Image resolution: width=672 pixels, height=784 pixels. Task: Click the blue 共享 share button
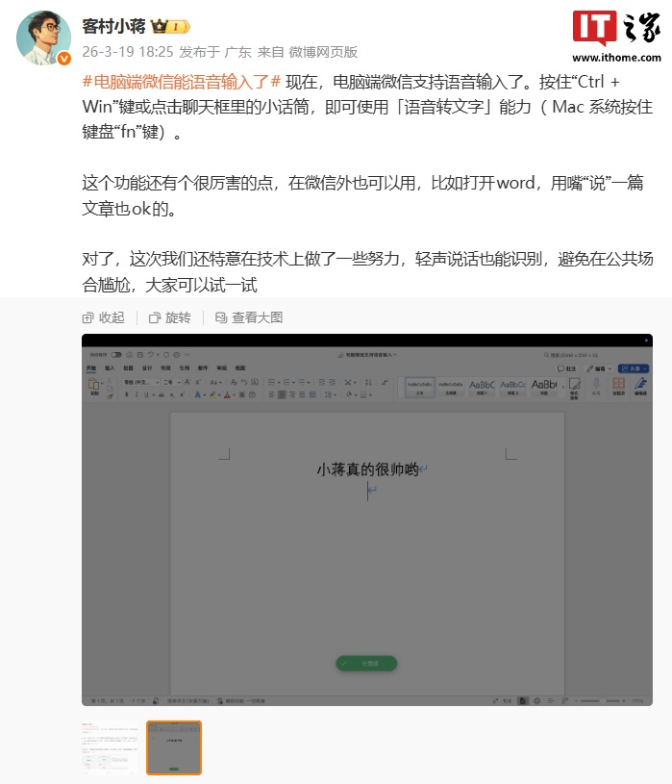coord(633,368)
